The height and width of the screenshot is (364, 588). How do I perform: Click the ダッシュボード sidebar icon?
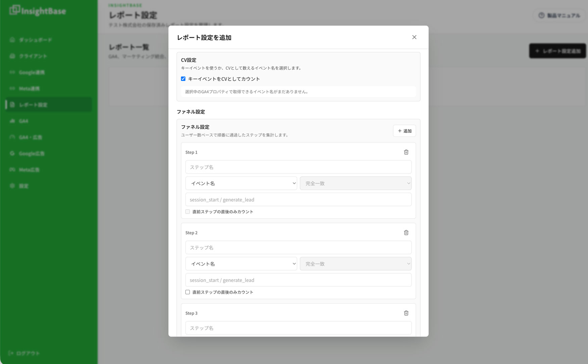[x=12, y=40]
